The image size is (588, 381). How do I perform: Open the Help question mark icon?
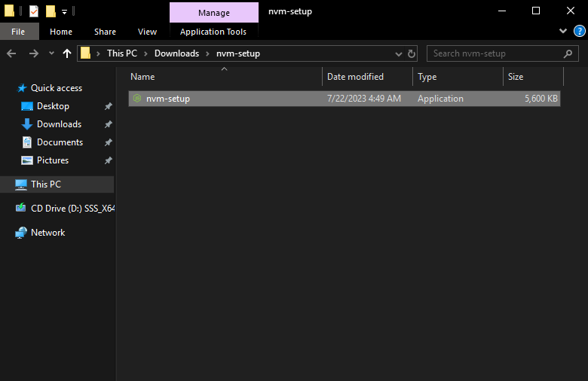pos(579,31)
